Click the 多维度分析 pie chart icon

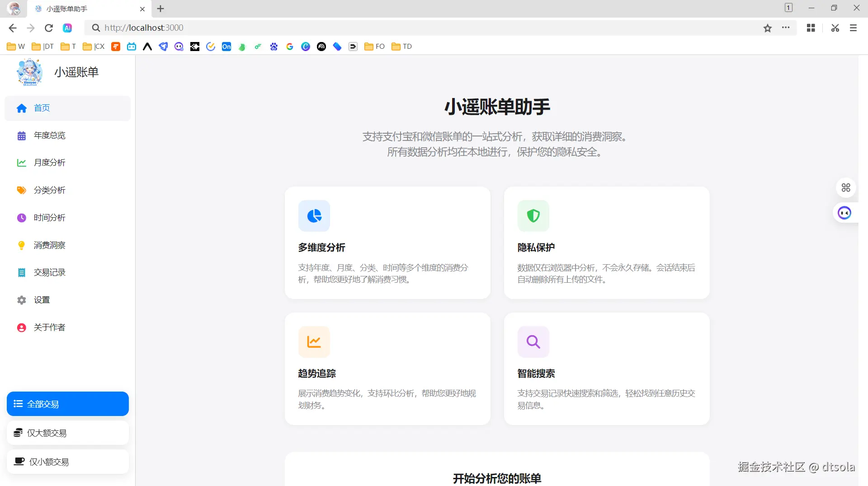[314, 216]
